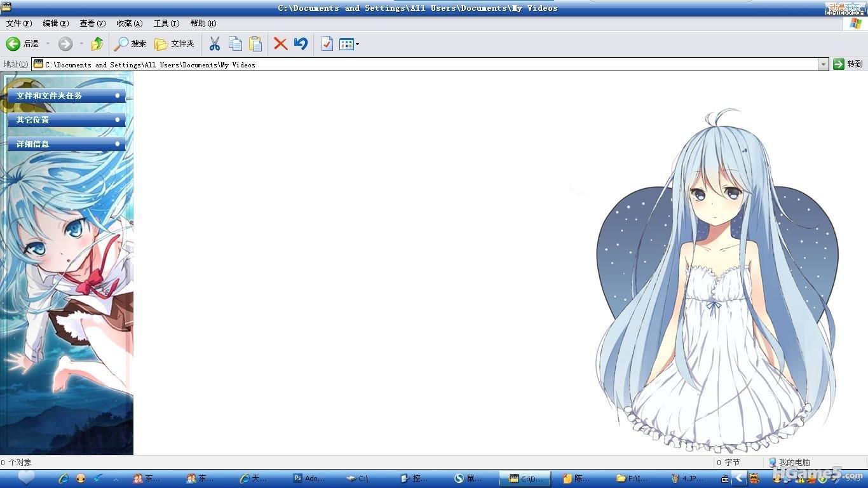Switch to the C:\ drive taskbar window
Image resolution: width=868 pixels, height=488 pixels.
(357, 478)
